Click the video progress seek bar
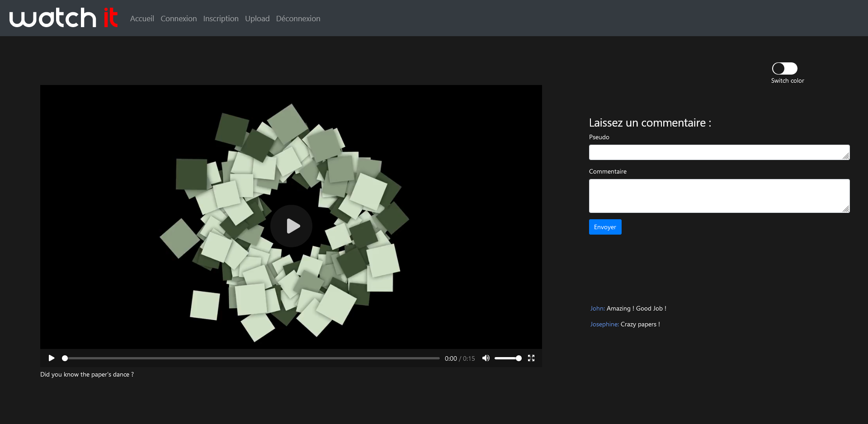 point(252,358)
